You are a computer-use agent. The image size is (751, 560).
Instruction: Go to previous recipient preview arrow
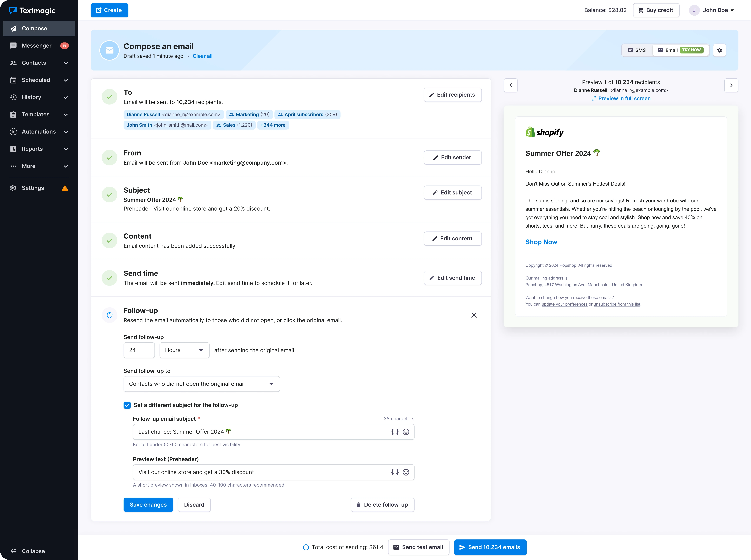(x=511, y=85)
